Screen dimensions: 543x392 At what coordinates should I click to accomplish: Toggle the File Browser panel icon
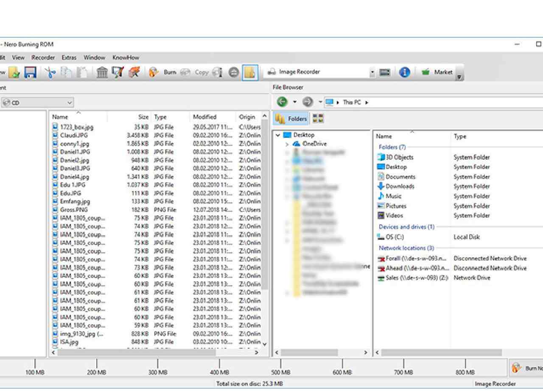click(x=250, y=72)
